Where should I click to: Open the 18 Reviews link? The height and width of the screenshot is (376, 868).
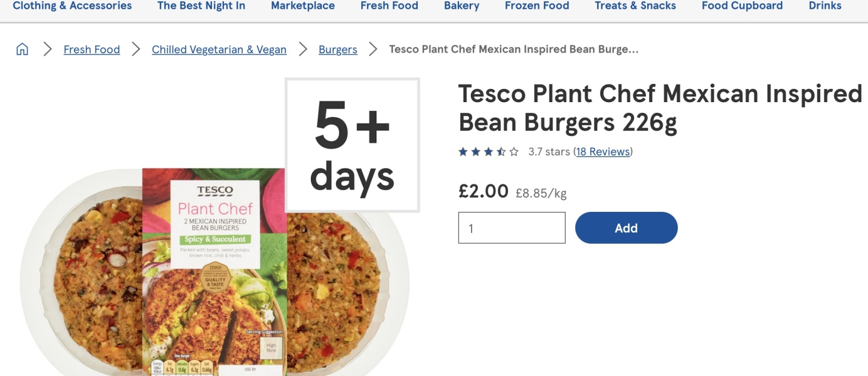point(603,152)
